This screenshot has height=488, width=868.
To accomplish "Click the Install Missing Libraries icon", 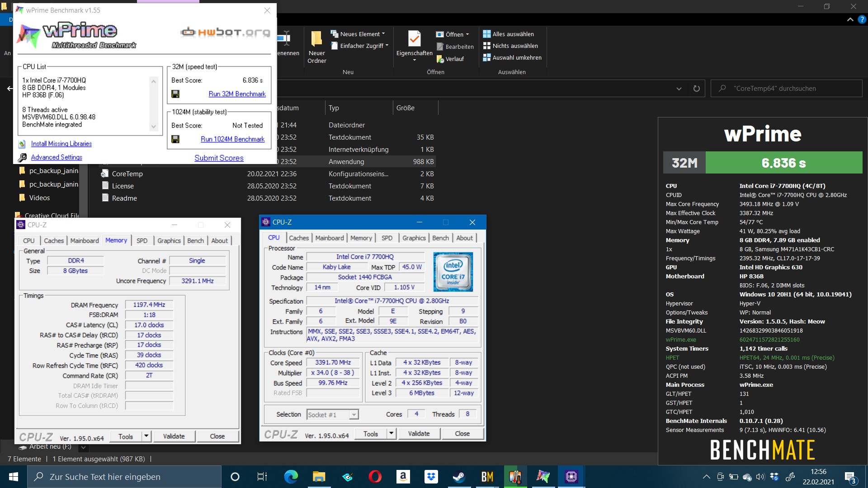I will pos(22,144).
